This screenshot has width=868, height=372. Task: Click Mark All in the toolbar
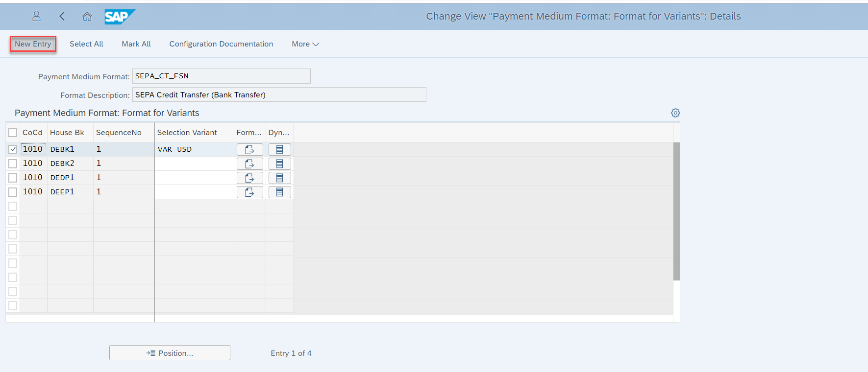136,44
